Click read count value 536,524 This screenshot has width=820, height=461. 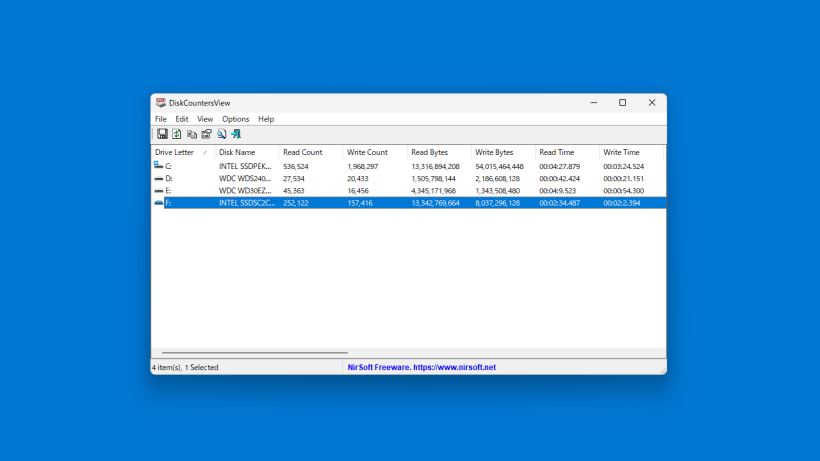click(x=295, y=166)
